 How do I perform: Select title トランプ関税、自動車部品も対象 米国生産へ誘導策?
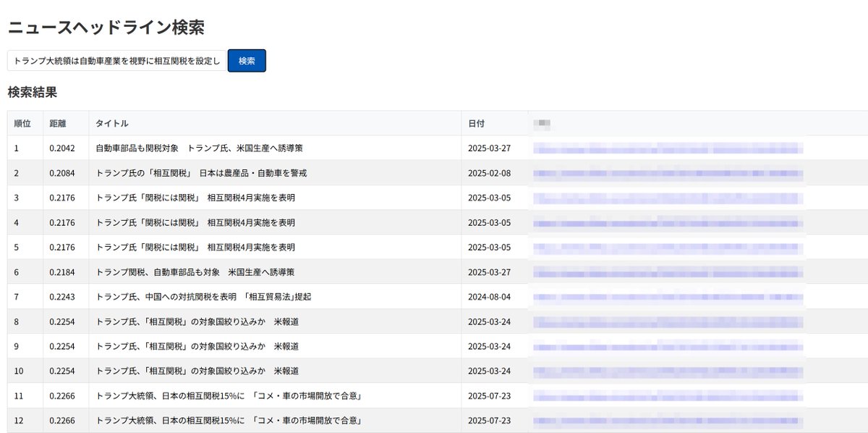[x=195, y=272]
